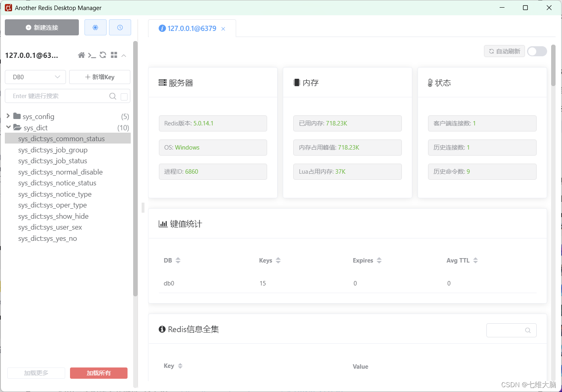The width and height of the screenshot is (562, 392).
Task: Click the Lua占用内存: 37K field
Action: click(x=348, y=172)
